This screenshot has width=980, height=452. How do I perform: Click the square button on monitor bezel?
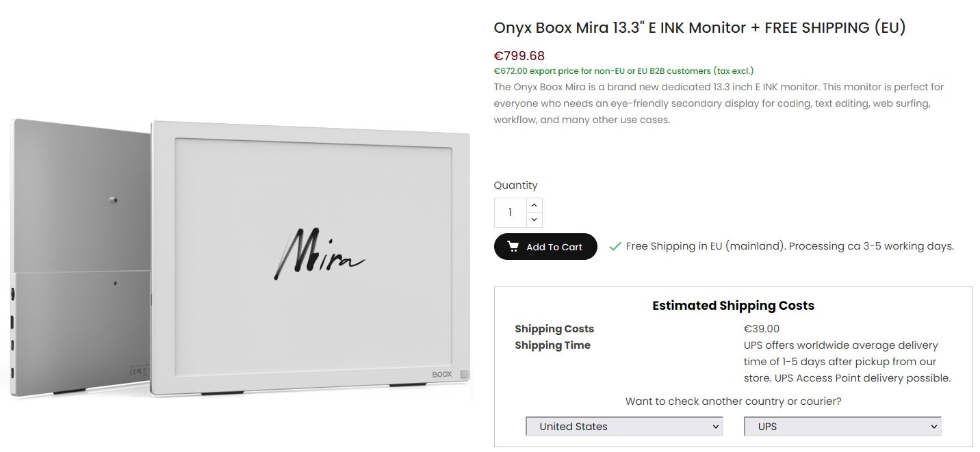click(465, 375)
